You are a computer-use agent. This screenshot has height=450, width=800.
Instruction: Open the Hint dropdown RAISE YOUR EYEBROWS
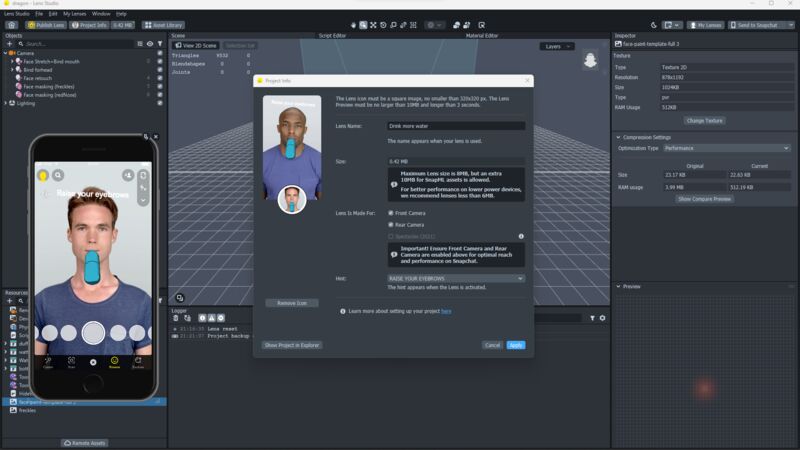[x=456, y=279]
